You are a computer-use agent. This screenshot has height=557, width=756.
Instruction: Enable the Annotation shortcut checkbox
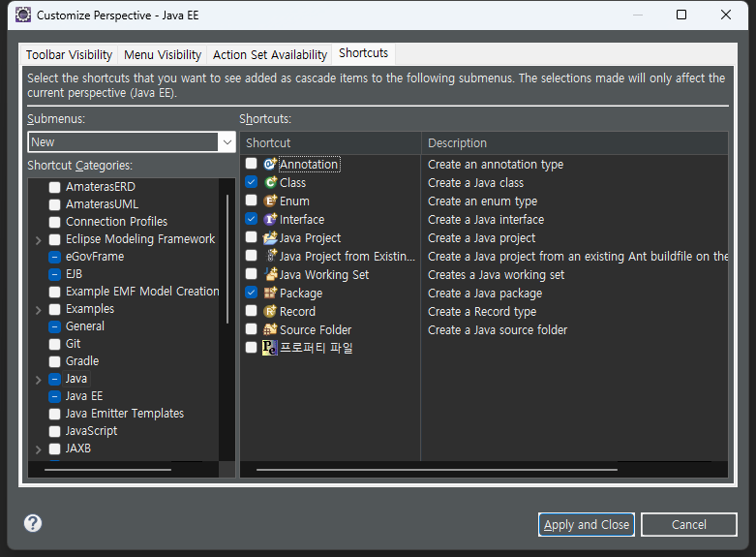(x=252, y=163)
